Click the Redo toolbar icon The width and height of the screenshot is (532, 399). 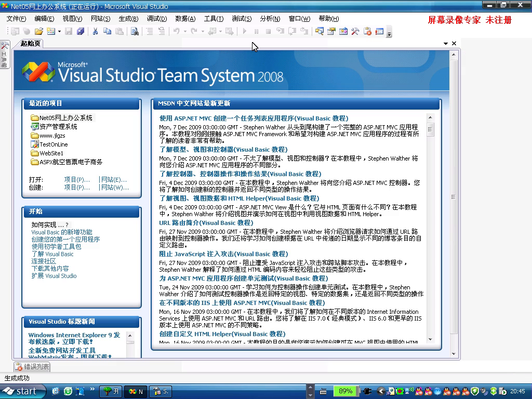(x=194, y=32)
